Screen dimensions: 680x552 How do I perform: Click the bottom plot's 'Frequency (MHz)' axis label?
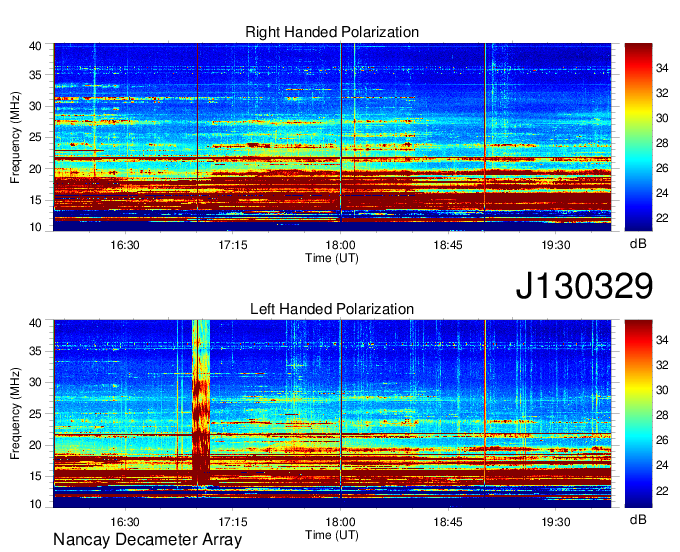click(x=15, y=414)
